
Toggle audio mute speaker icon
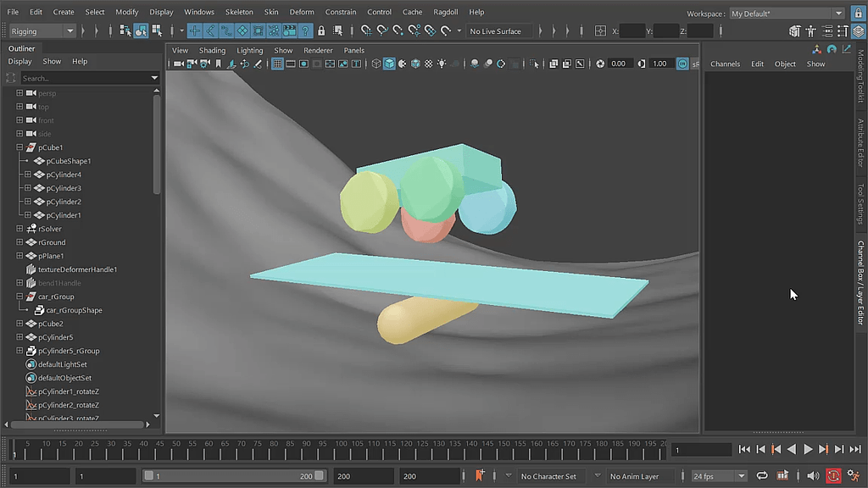[813, 476]
